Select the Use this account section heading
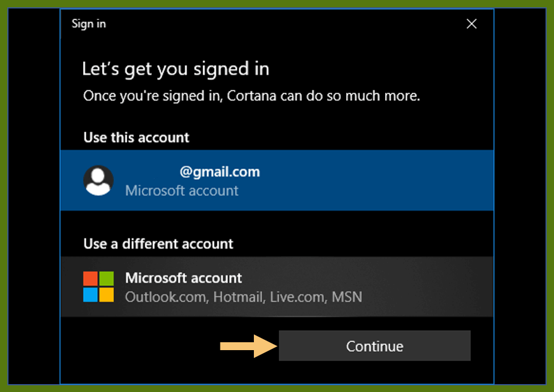 [135, 138]
